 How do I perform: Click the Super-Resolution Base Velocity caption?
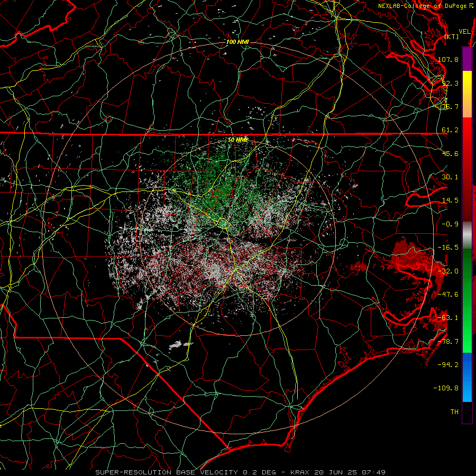pyautogui.click(x=241, y=472)
